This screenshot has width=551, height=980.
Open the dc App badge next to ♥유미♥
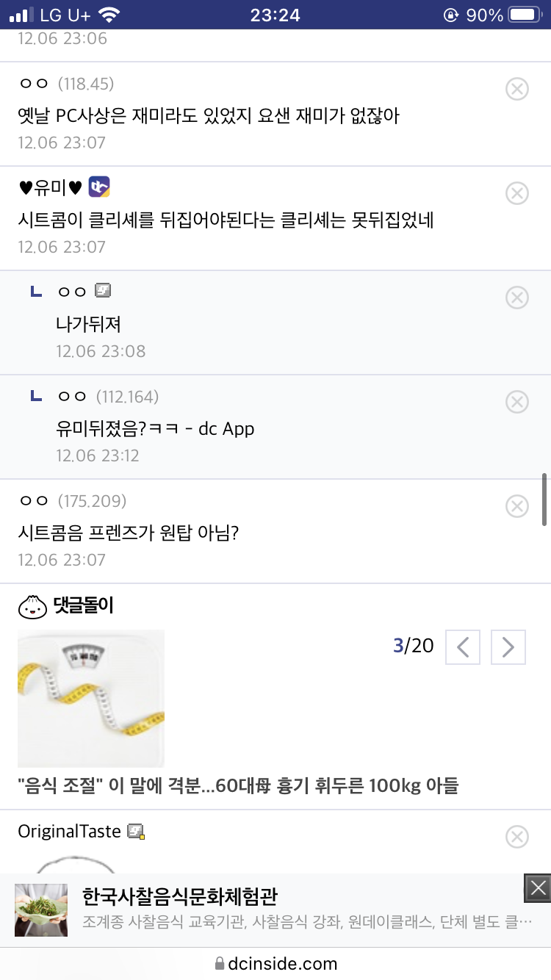coord(99,187)
